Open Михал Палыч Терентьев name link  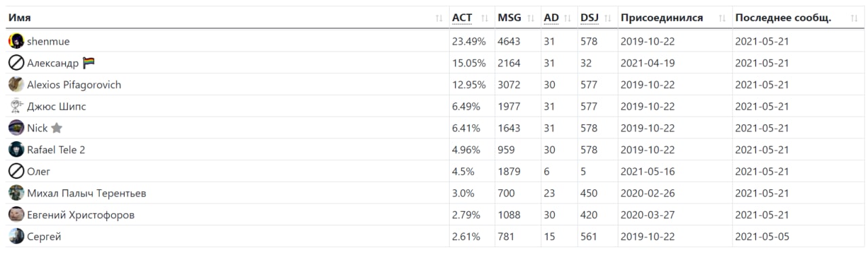tap(87, 193)
